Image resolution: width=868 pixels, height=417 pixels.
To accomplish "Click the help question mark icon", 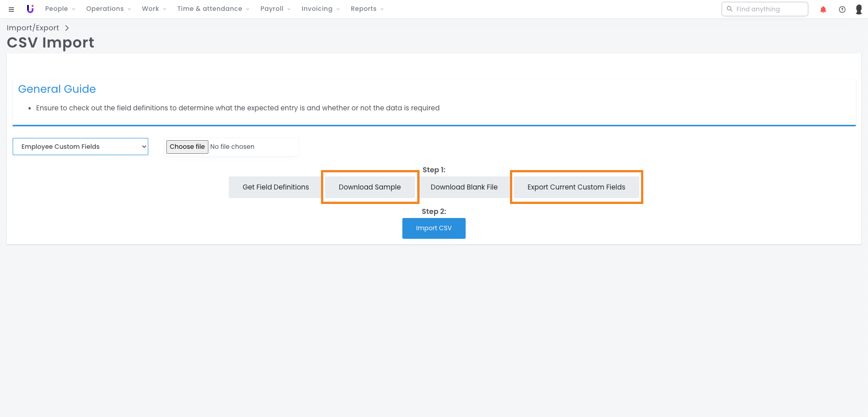I will (x=842, y=9).
